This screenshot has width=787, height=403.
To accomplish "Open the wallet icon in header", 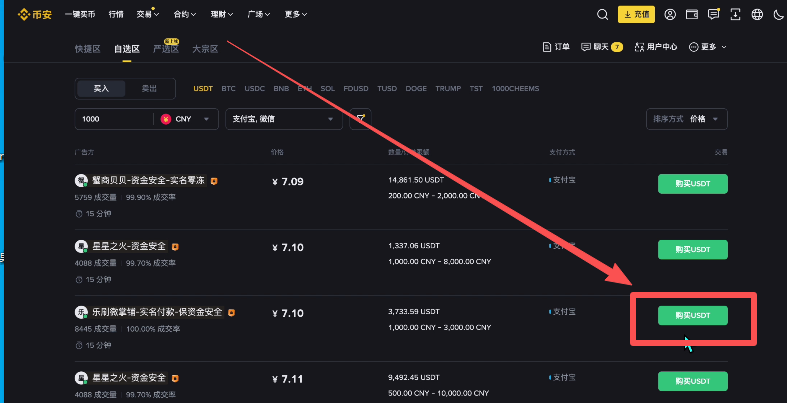I will (x=692, y=15).
